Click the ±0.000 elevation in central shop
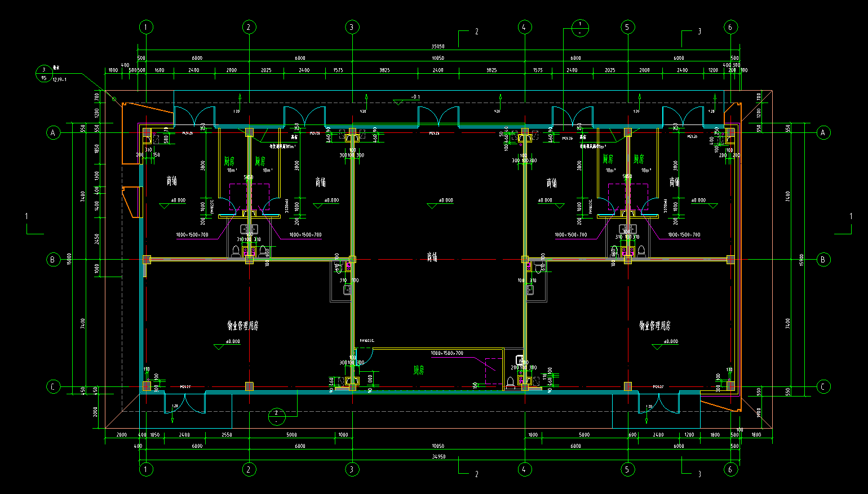 point(446,200)
